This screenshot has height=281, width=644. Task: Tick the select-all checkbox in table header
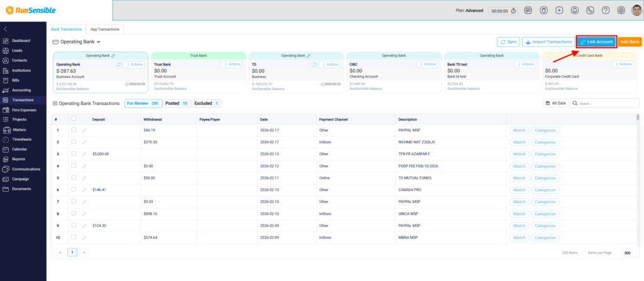74,119
